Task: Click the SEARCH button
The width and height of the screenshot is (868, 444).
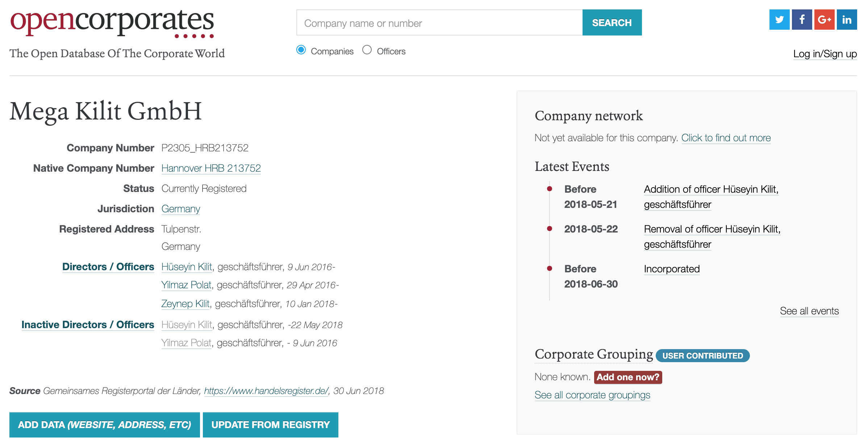Action: (612, 22)
